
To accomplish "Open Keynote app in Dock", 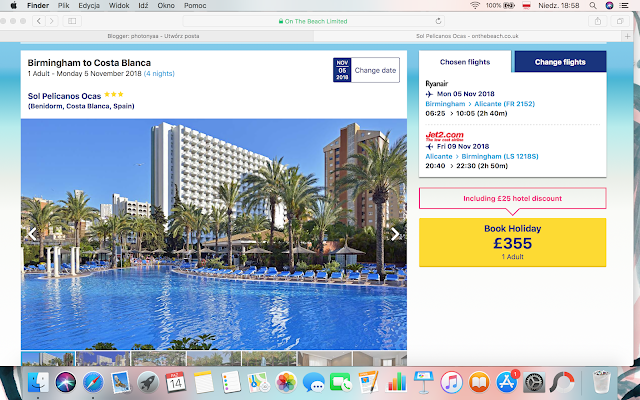I will click(424, 382).
